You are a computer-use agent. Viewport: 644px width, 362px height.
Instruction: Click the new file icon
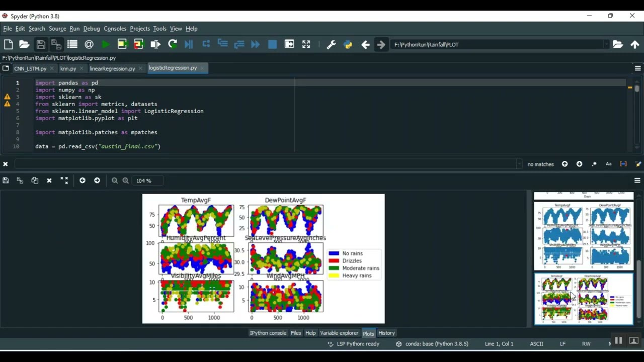[8, 44]
